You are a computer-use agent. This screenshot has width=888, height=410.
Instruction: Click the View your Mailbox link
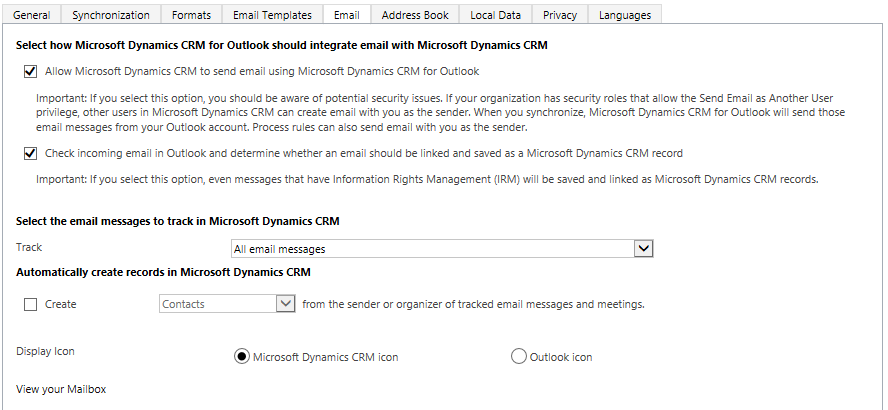click(61, 389)
